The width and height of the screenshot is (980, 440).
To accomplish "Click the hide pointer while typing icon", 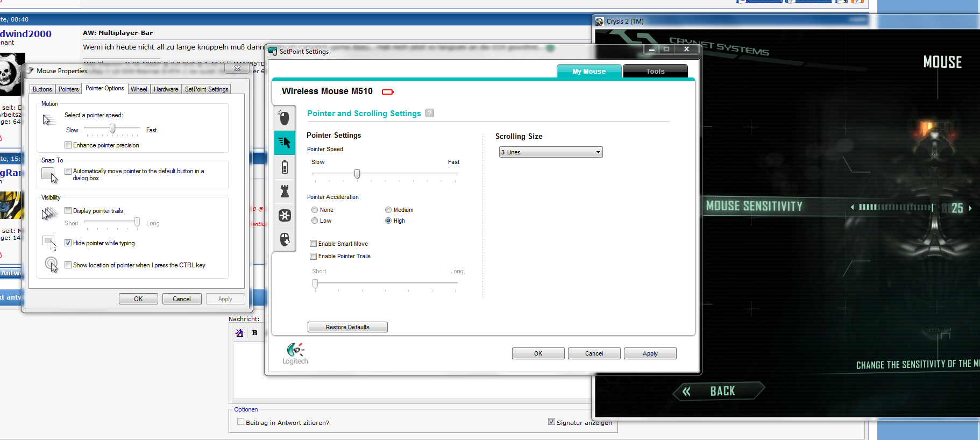I will (49, 243).
